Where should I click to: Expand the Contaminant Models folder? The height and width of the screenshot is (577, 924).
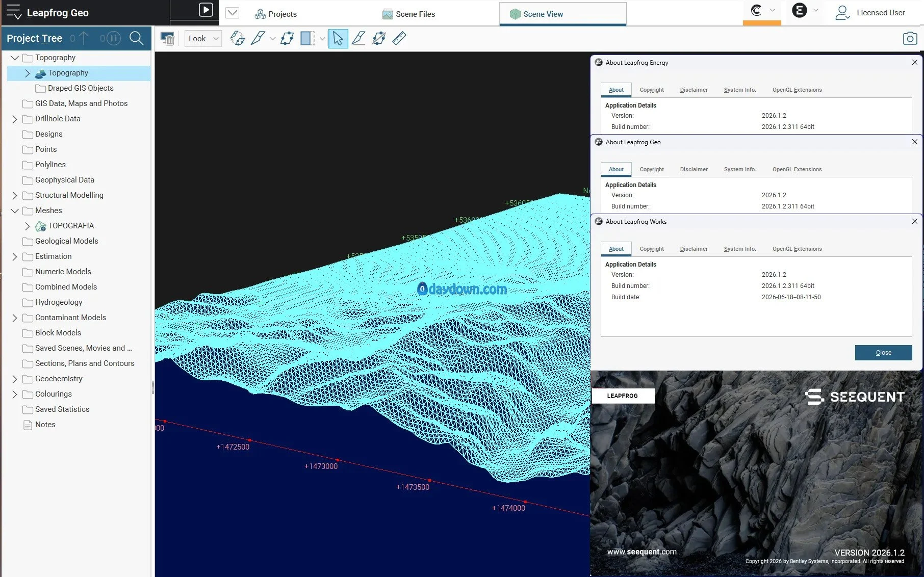[x=15, y=318]
